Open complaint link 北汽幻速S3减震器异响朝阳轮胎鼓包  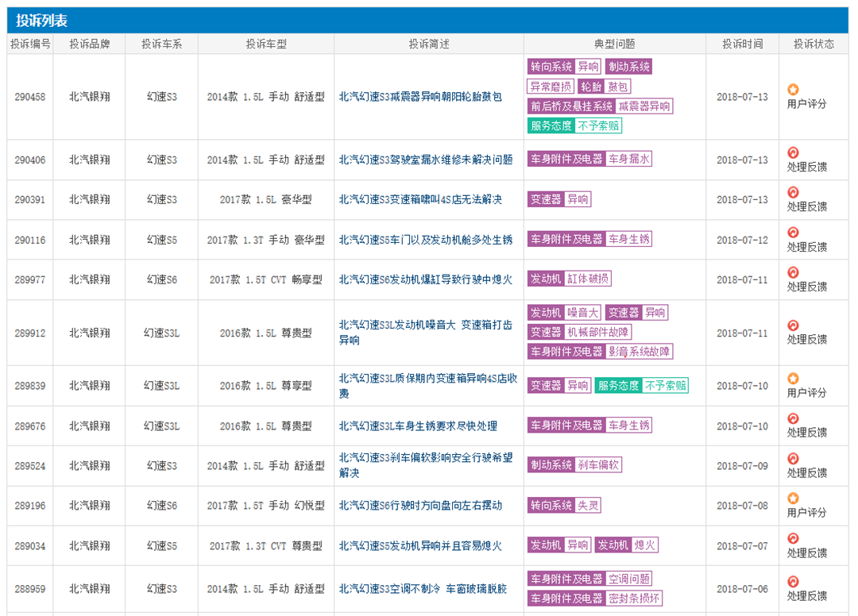tap(420, 97)
